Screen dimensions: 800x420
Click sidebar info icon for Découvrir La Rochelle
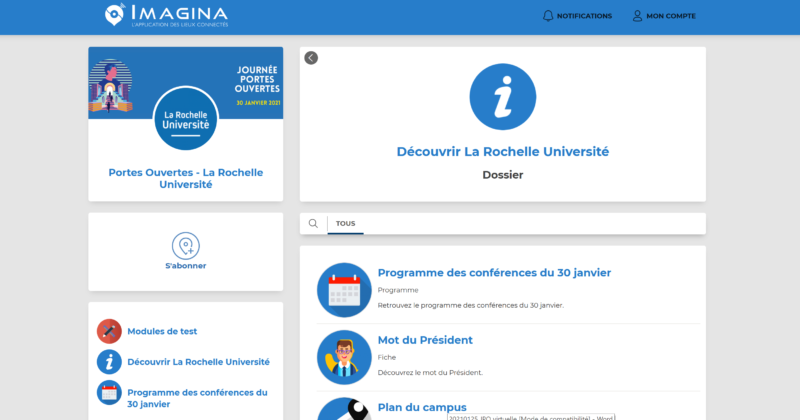point(109,361)
